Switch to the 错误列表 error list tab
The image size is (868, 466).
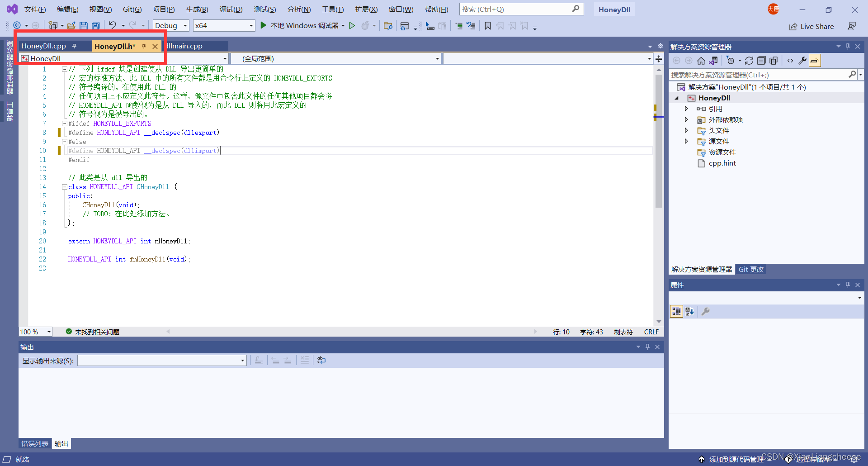point(35,443)
